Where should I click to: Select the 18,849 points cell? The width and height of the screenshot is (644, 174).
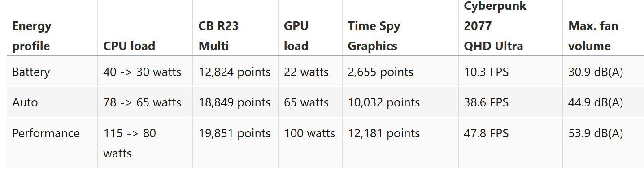tap(235, 102)
